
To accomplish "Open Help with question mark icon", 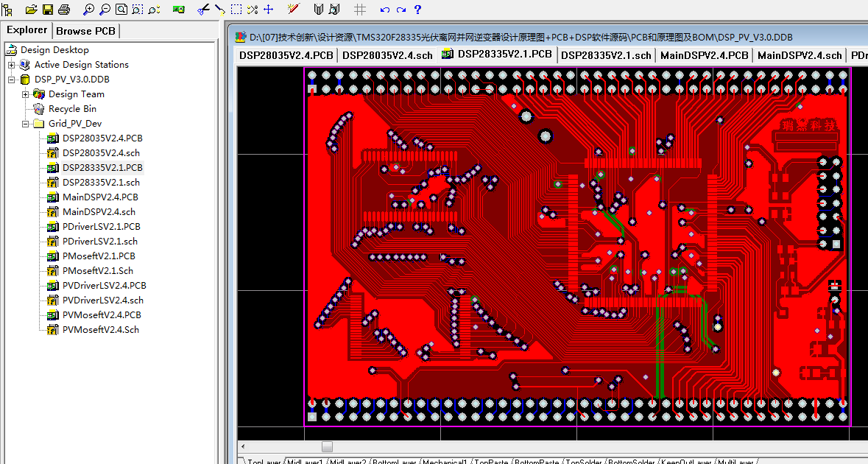I will pyautogui.click(x=417, y=10).
